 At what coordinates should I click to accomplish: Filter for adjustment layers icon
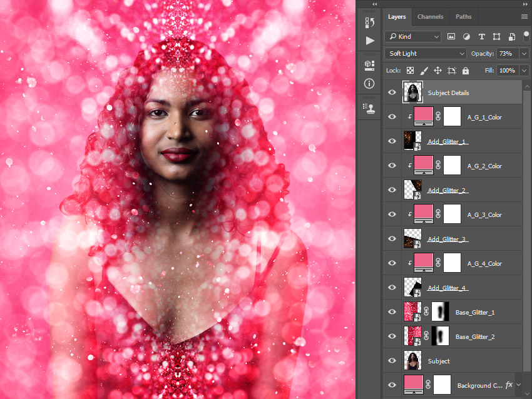click(x=466, y=37)
